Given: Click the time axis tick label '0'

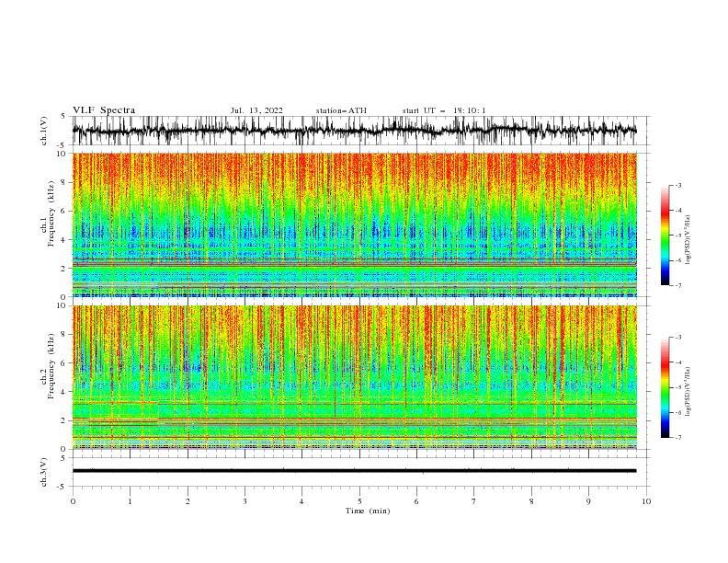Looking at the screenshot, I should (x=73, y=501).
